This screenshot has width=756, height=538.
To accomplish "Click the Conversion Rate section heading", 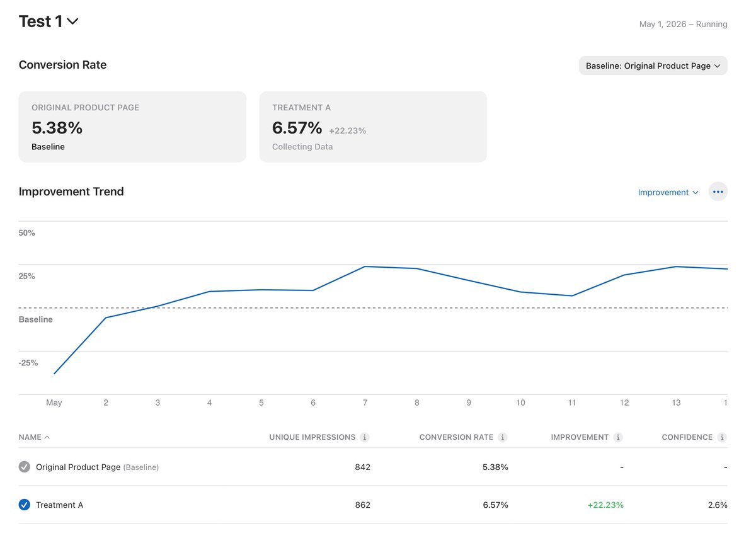I will (62, 65).
